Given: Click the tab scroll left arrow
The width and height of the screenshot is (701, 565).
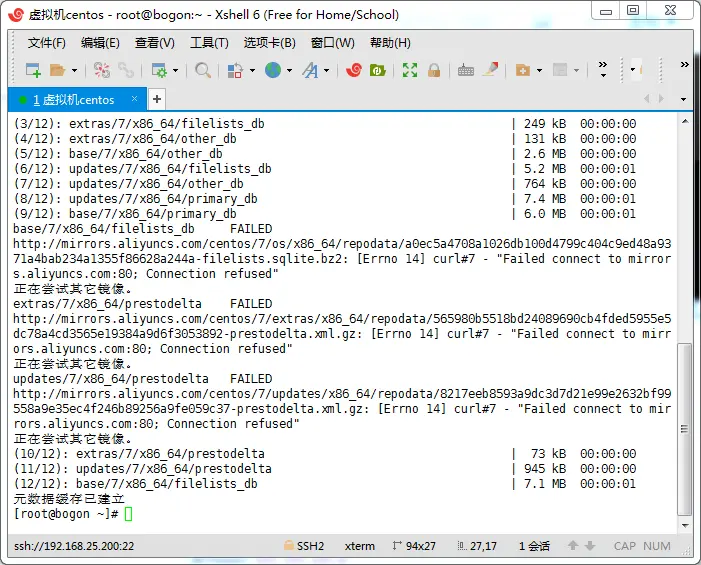Looking at the screenshot, I should (646, 99).
